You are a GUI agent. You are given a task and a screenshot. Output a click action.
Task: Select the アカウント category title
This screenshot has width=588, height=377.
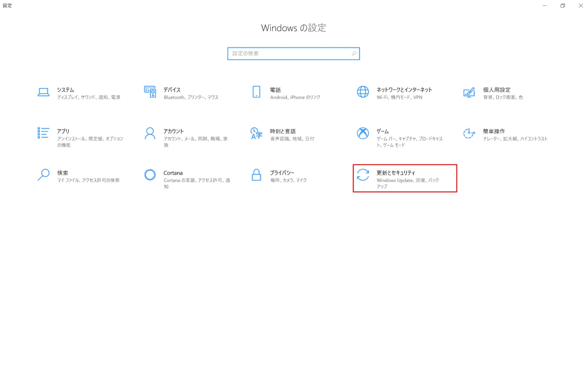pos(174,131)
